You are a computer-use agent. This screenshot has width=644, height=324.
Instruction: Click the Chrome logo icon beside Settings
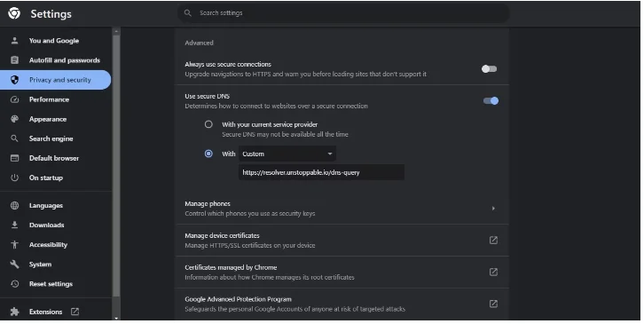(x=14, y=13)
